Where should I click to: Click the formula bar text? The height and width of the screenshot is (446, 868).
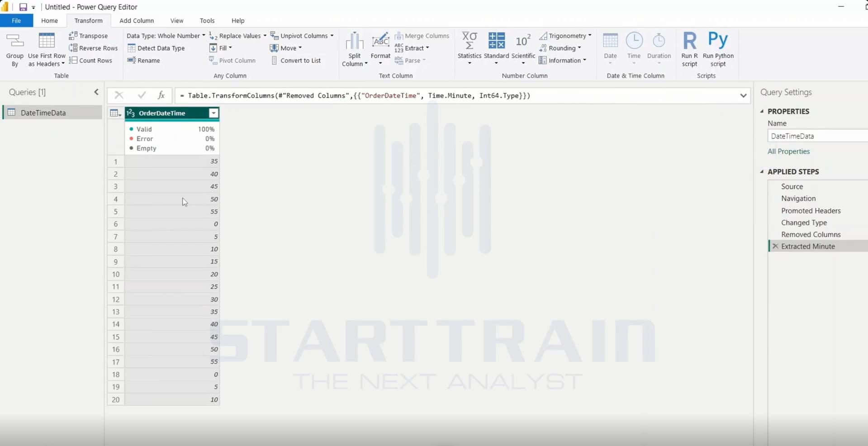(x=355, y=95)
